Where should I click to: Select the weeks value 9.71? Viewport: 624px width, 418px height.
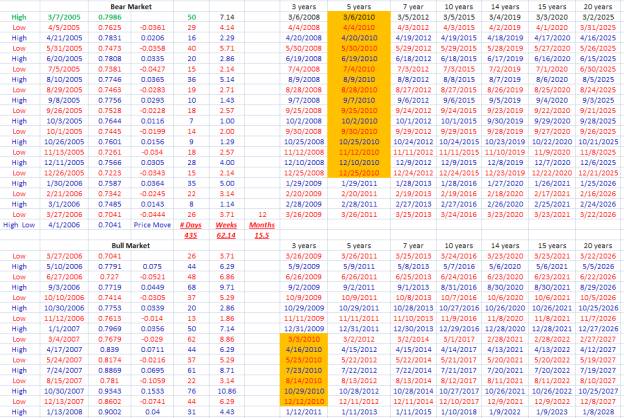[227, 287]
